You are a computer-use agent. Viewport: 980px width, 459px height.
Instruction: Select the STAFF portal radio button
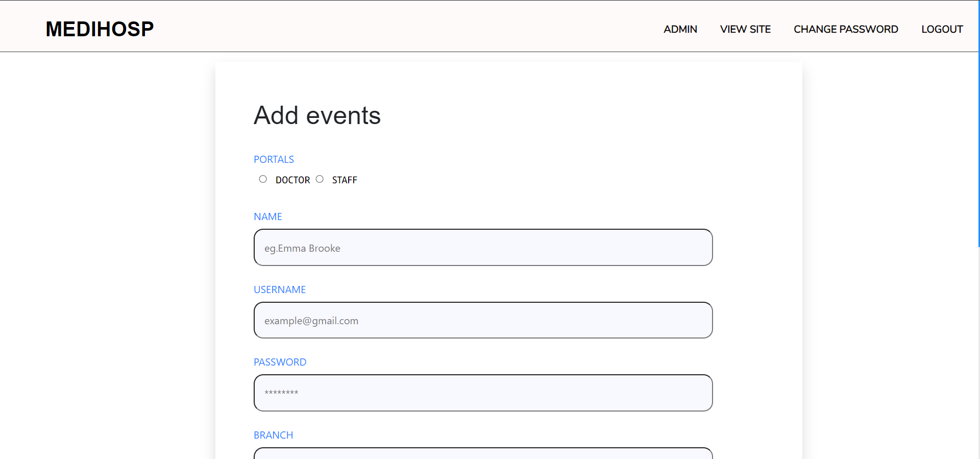[x=320, y=179]
